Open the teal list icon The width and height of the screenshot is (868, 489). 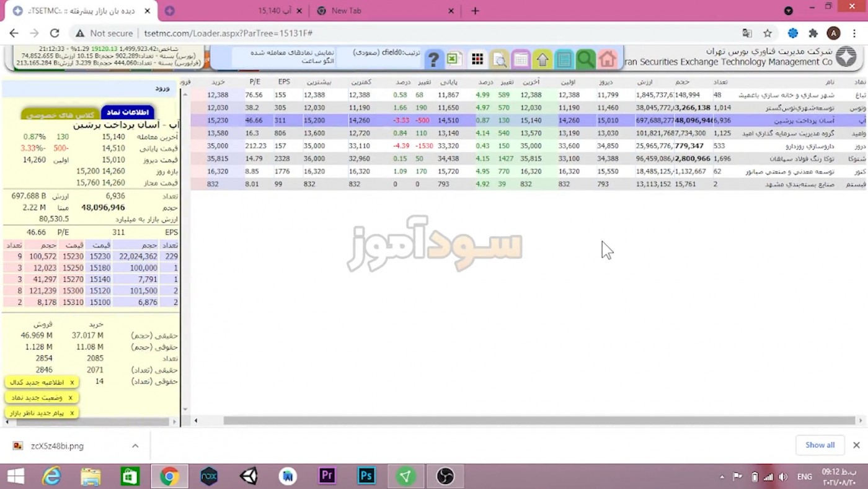pyautogui.click(x=564, y=60)
